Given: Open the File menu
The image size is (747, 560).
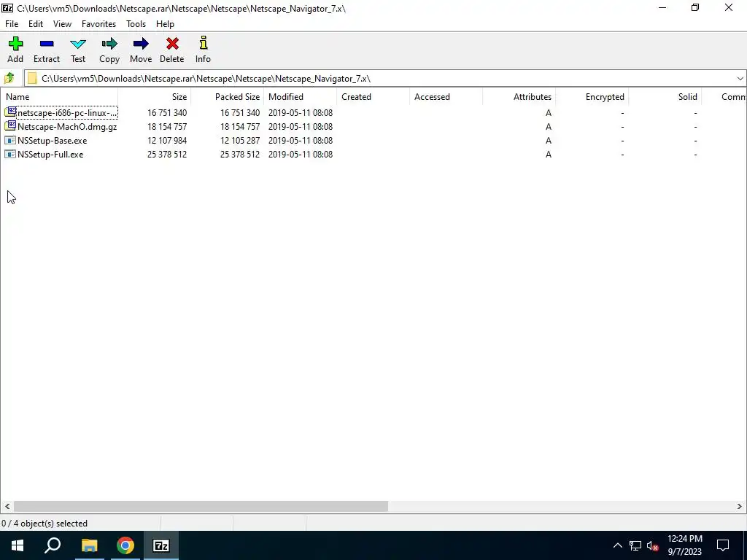Looking at the screenshot, I should [x=12, y=24].
